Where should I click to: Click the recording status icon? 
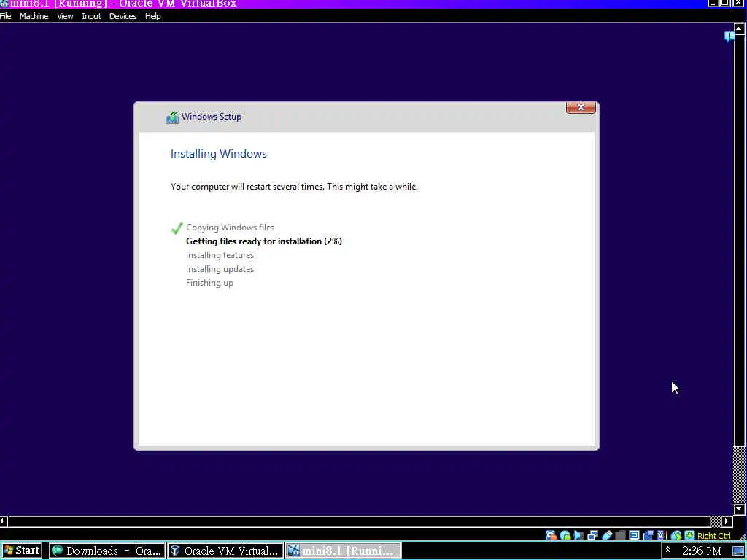point(648,535)
